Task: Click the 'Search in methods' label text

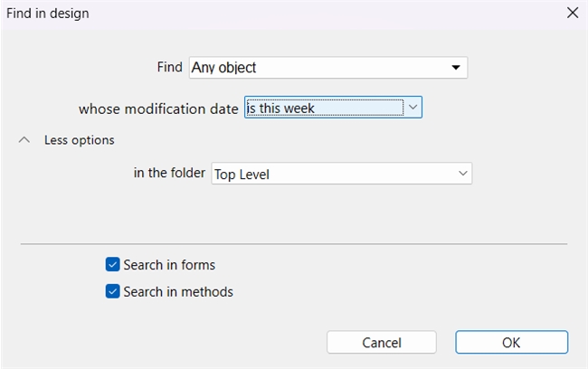Action: point(178,291)
